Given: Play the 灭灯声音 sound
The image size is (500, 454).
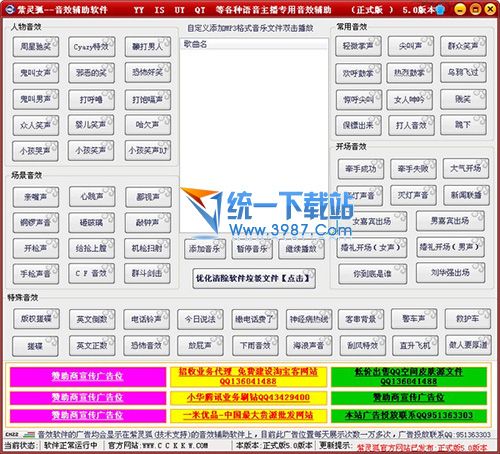Looking at the screenshot, I should [x=413, y=195].
